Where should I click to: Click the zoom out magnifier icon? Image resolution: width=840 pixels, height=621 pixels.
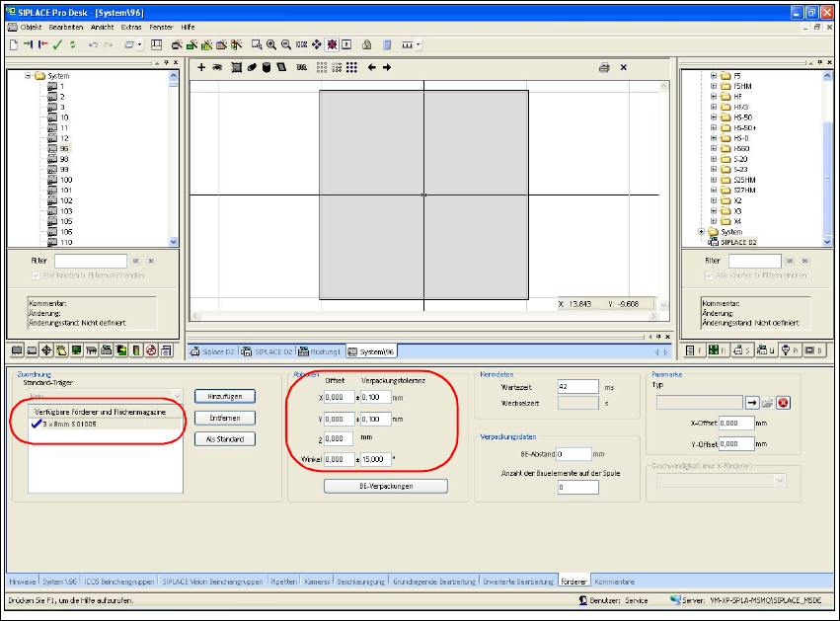click(286, 44)
